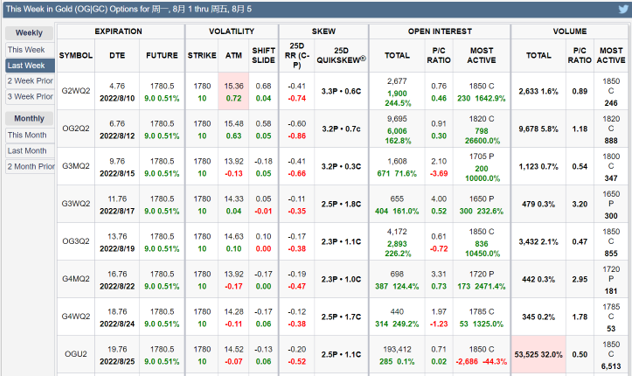
Task: Click the ATM volatility column header
Action: click(x=233, y=56)
